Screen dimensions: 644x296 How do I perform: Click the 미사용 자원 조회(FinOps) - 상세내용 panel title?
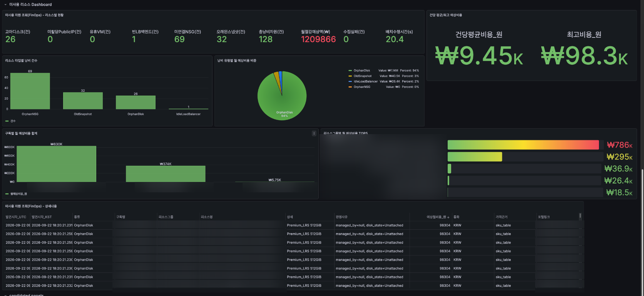(31, 206)
